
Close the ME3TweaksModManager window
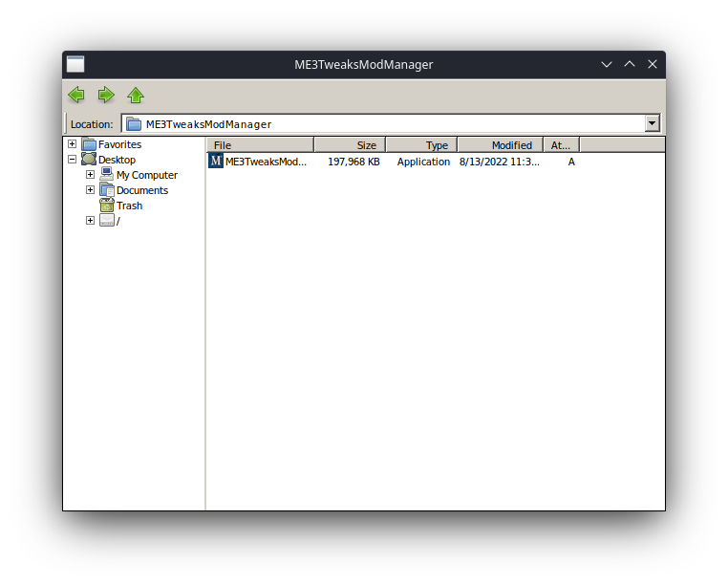(653, 64)
